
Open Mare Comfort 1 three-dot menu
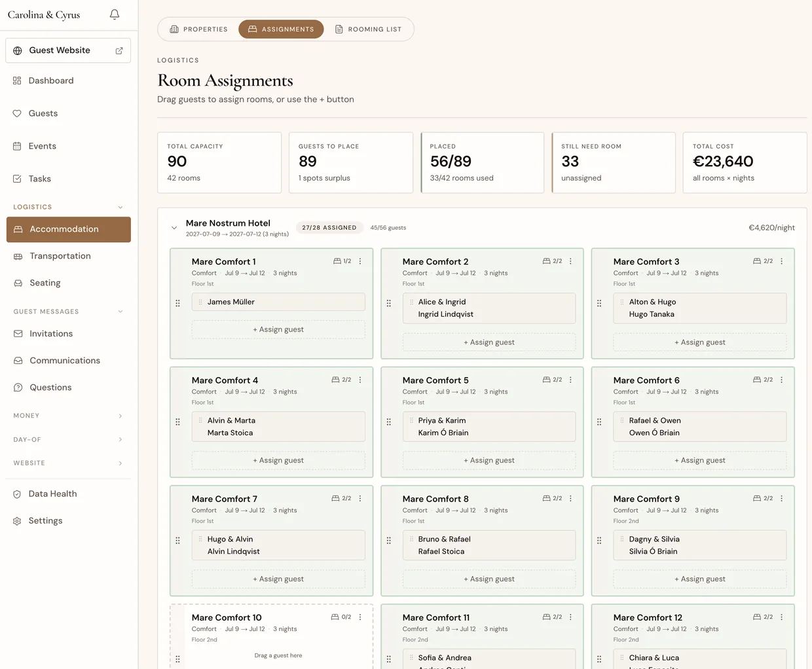pyautogui.click(x=360, y=261)
